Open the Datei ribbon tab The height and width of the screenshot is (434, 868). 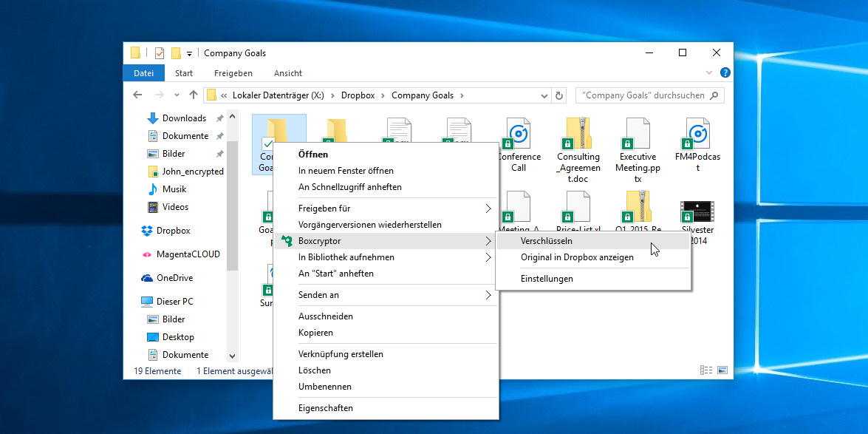[144, 73]
